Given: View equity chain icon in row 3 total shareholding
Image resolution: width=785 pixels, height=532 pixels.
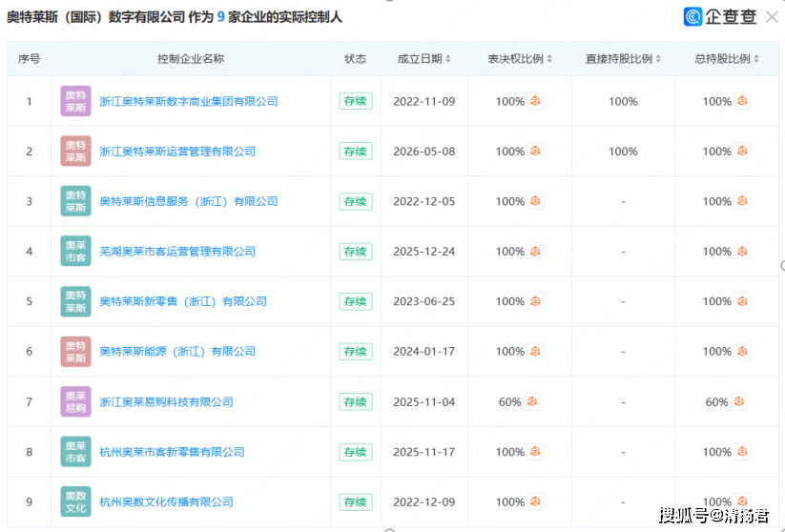Looking at the screenshot, I should pyautogui.click(x=742, y=200).
